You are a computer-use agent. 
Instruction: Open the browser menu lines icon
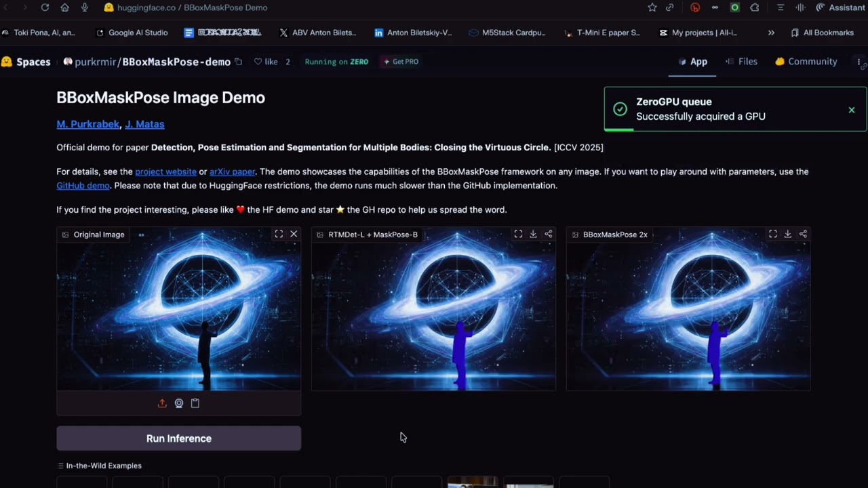pyautogui.click(x=781, y=7)
